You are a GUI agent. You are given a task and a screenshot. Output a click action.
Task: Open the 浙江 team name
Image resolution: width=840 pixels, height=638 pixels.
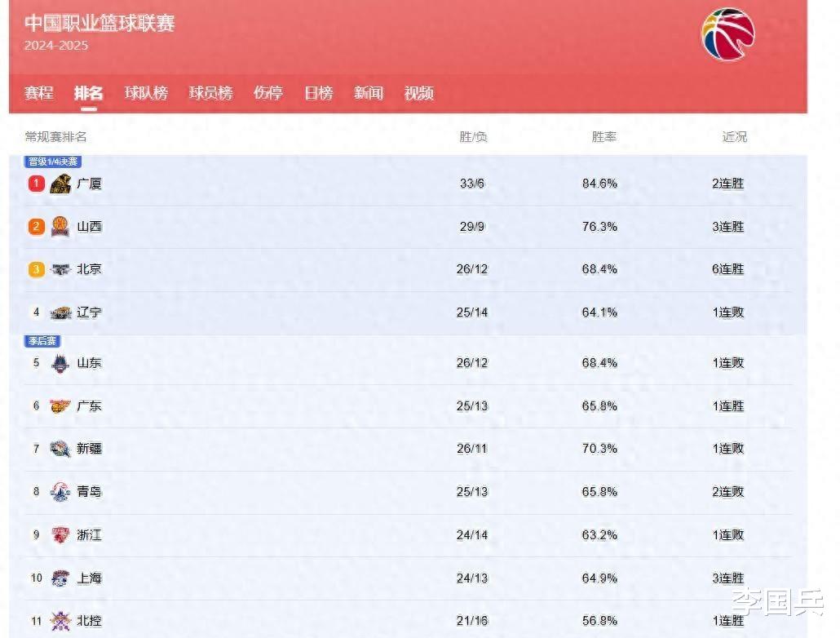(90, 535)
